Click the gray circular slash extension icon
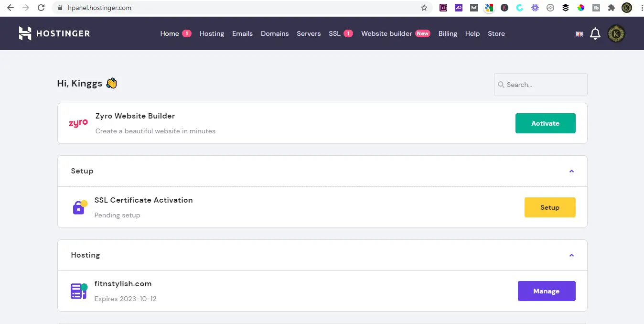 click(x=550, y=8)
